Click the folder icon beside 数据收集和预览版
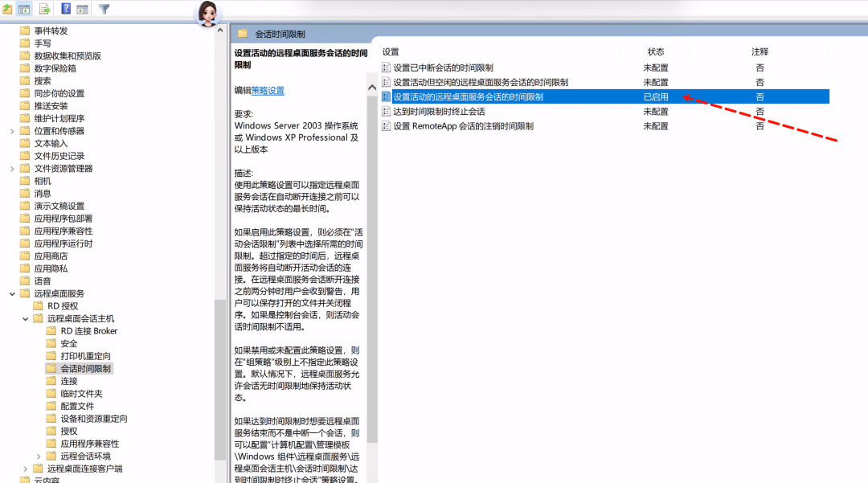The width and height of the screenshot is (868, 483). coord(24,55)
